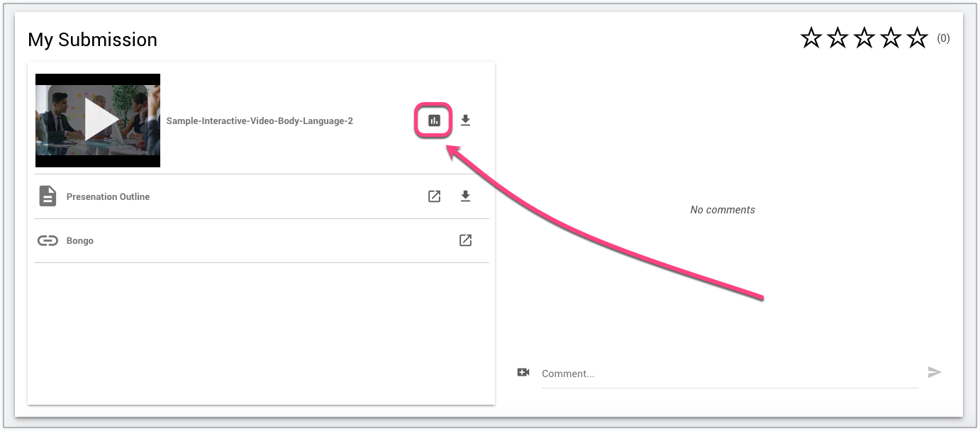
Task: Click the document icon beside Presenation Outline
Action: point(48,196)
